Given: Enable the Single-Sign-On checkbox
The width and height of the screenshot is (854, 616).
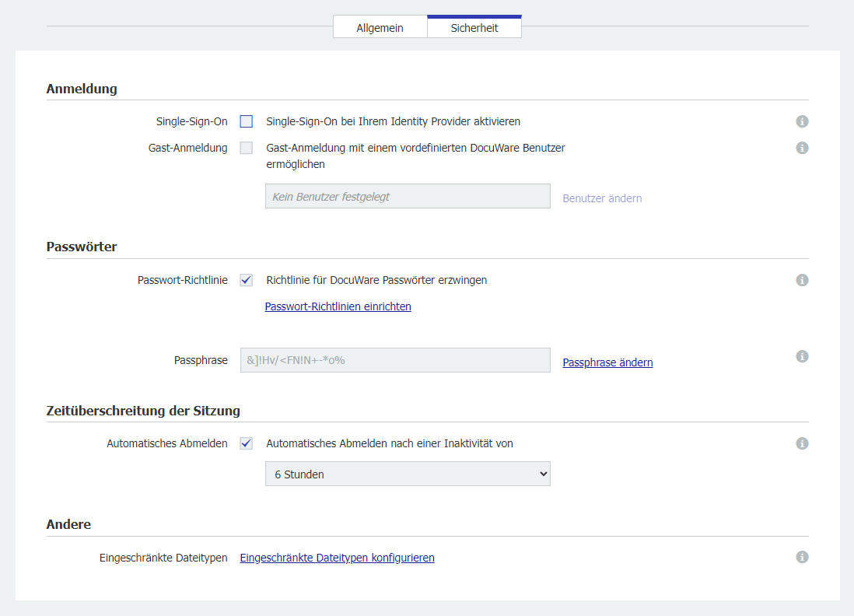Looking at the screenshot, I should 247,121.
